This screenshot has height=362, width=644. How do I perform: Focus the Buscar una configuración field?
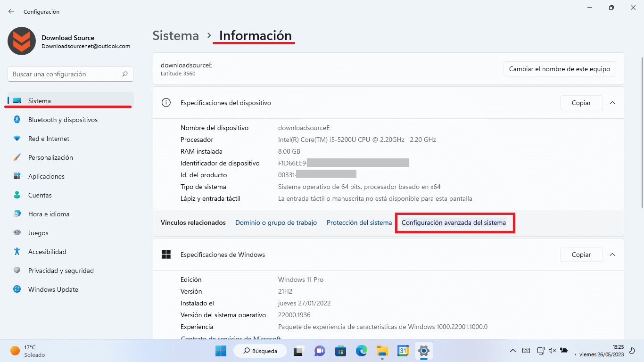(71, 74)
